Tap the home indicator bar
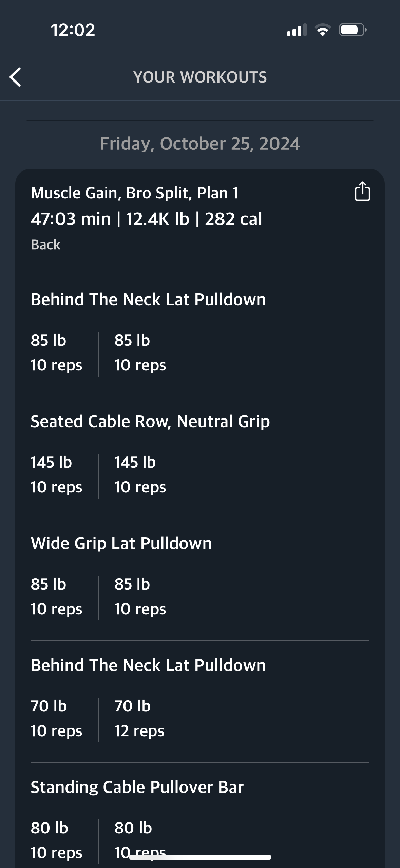Screen dimensions: 400x868 pos(200,857)
